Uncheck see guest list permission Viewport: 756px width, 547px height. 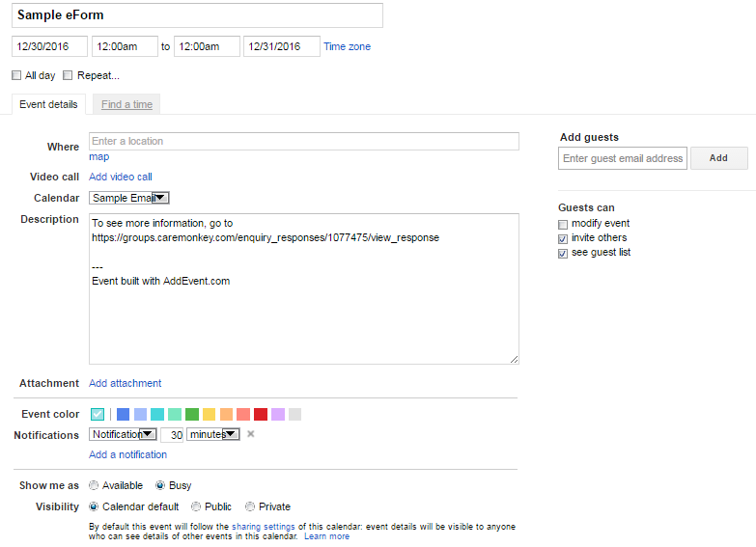tap(563, 254)
